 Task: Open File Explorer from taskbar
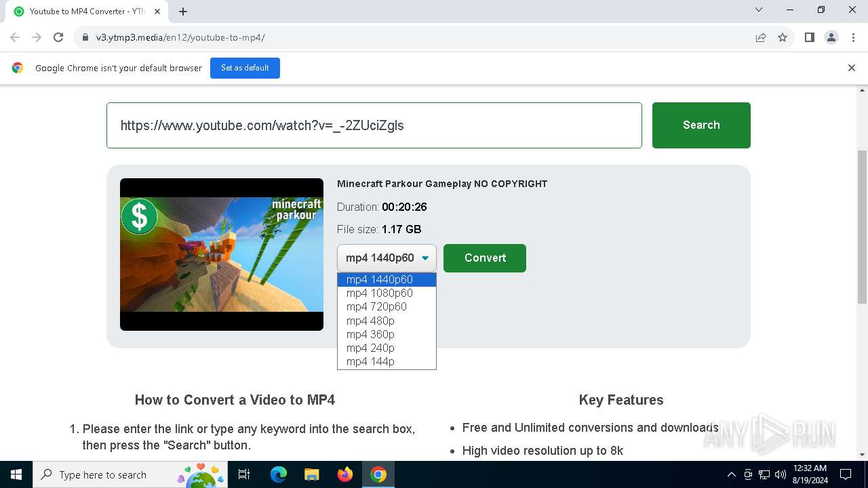coord(311,474)
